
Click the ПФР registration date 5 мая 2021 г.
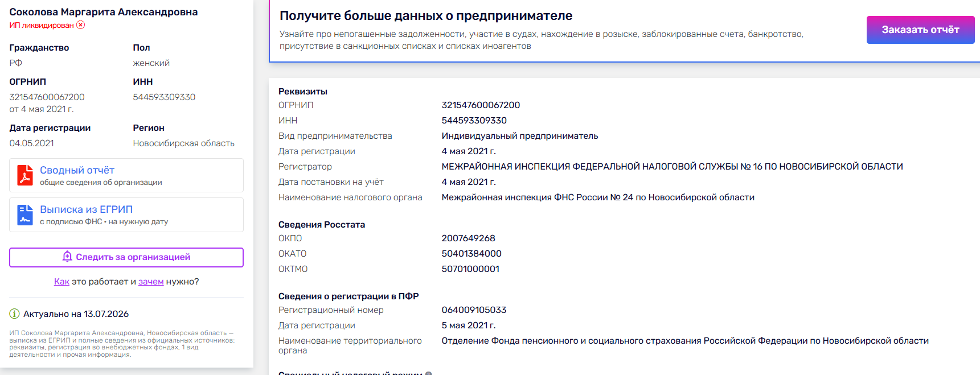pyautogui.click(x=469, y=325)
